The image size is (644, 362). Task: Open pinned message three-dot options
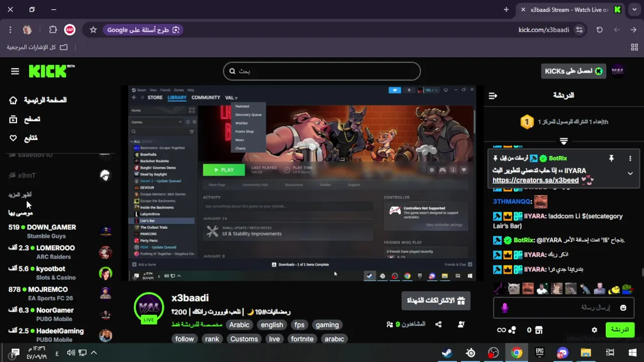coord(630,158)
